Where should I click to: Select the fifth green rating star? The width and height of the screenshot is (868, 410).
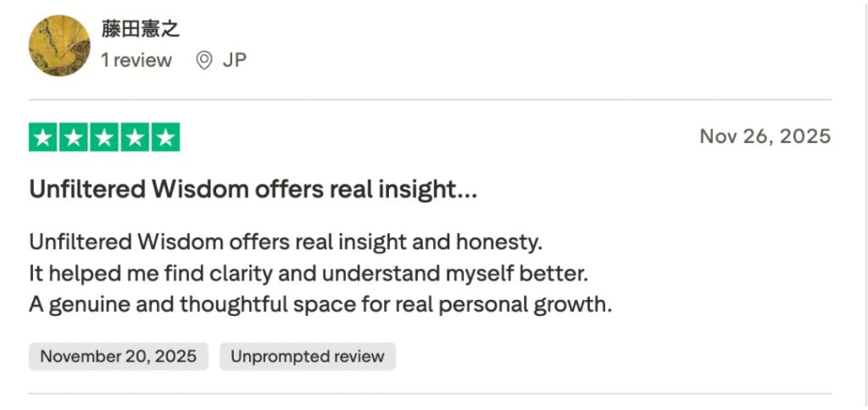tap(166, 137)
